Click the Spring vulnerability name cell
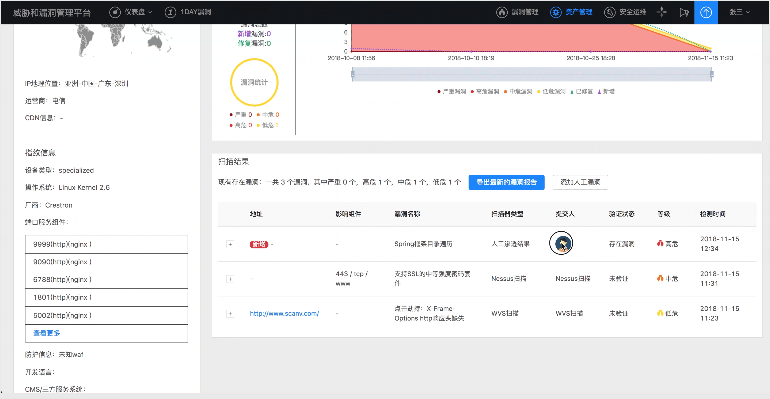770x399 pixels. [423, 244]
